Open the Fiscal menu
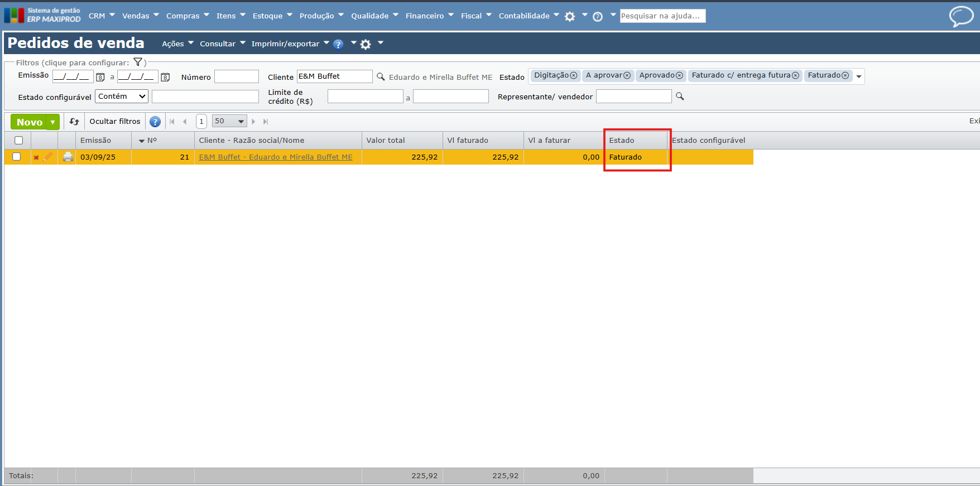Viewport: 980px width, 486px height. (476, 16)
